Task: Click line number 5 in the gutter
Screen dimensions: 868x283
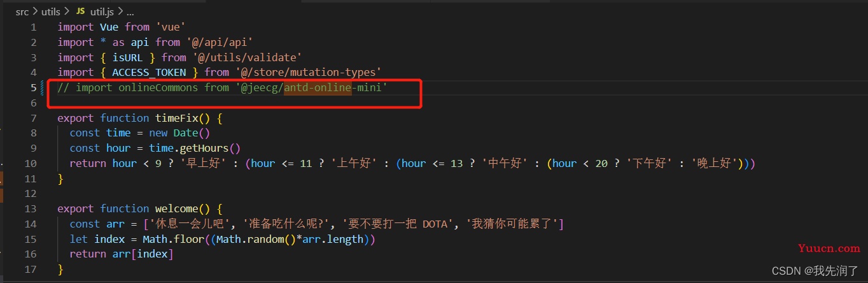Action: (33, 87)
